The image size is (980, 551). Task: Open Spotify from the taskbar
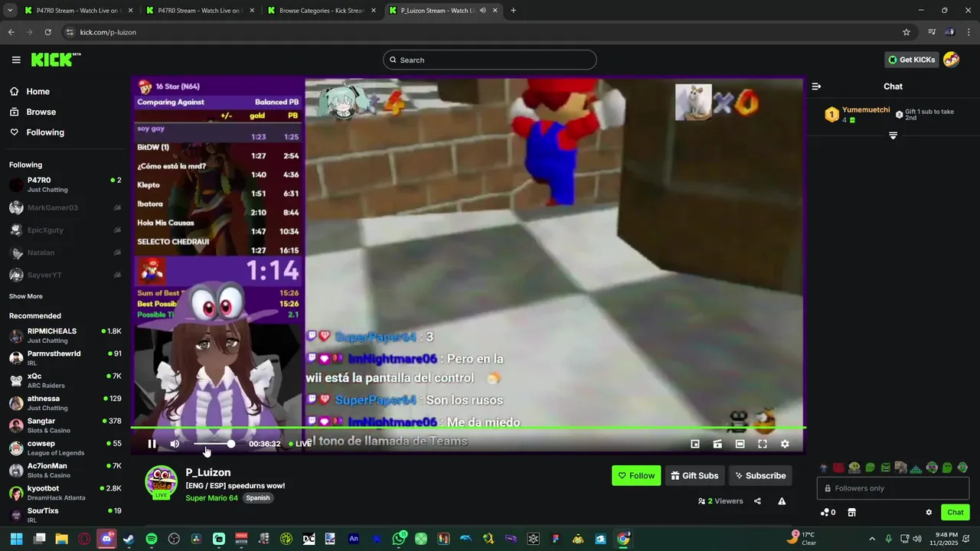151,539
